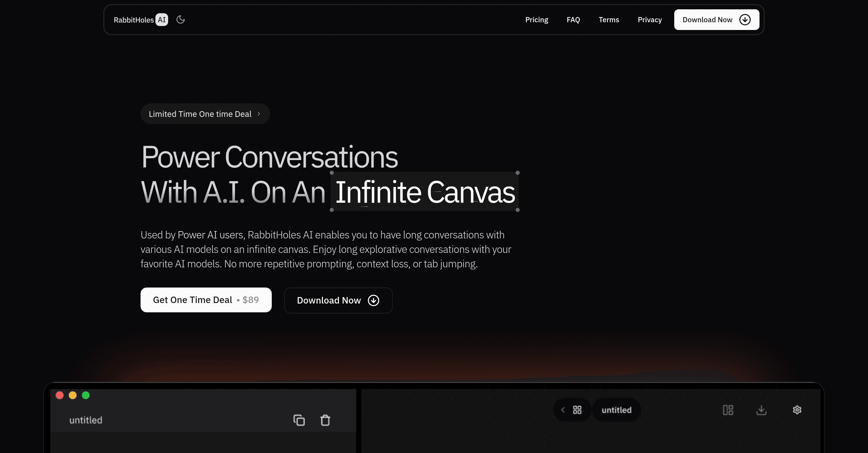
Task: Click hero Download Now outlined button
Action: pyautogui.click(x=338, y=300)
